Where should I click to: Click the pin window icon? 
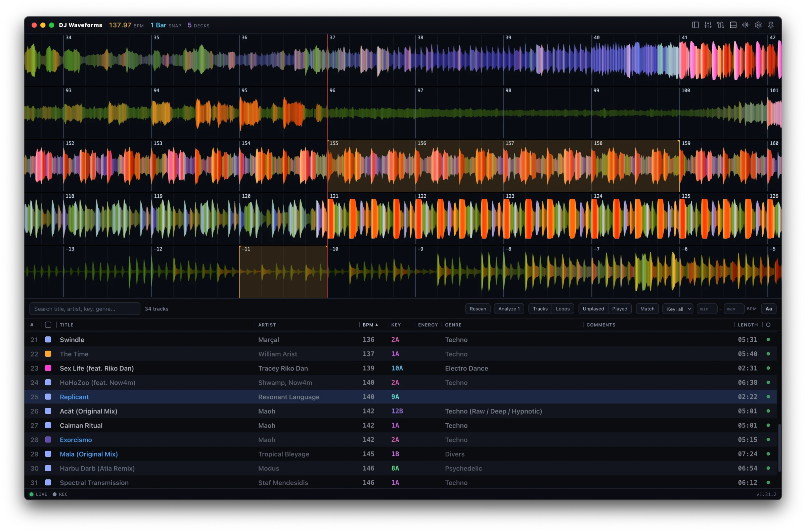tap(770, 25)
